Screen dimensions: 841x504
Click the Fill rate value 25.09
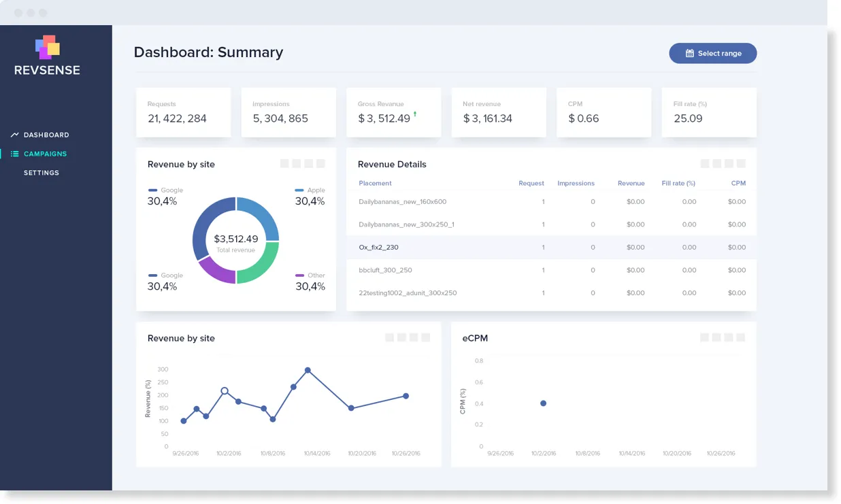(688, 118)
